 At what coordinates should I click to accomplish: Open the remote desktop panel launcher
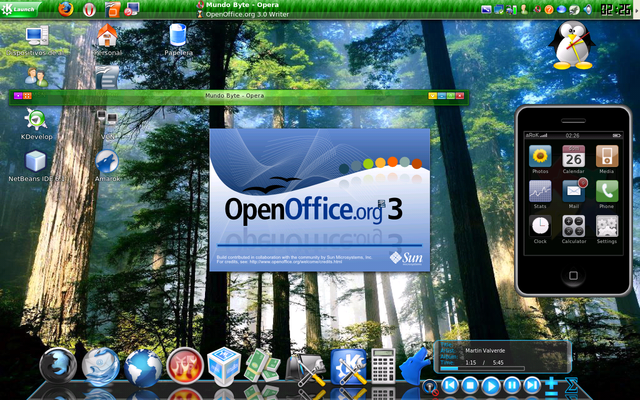pos(132,9)
